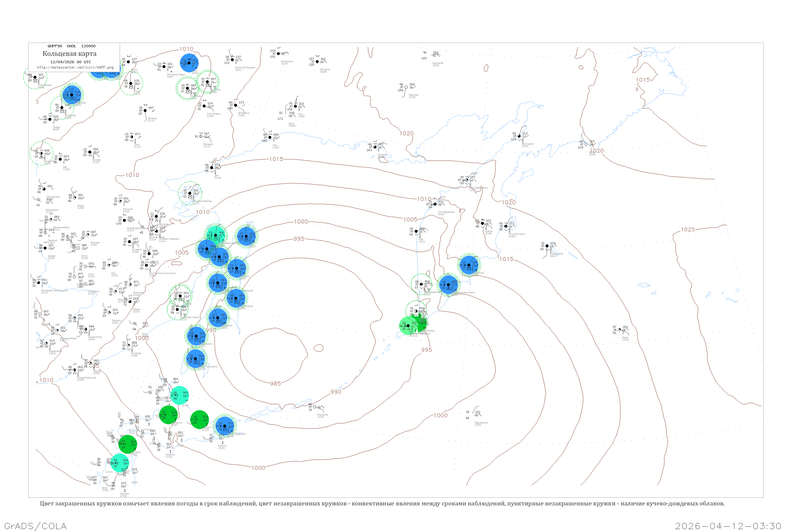Click the green Hakodate station circle
This screenshot has height=532, width=798.
point(128,444)
